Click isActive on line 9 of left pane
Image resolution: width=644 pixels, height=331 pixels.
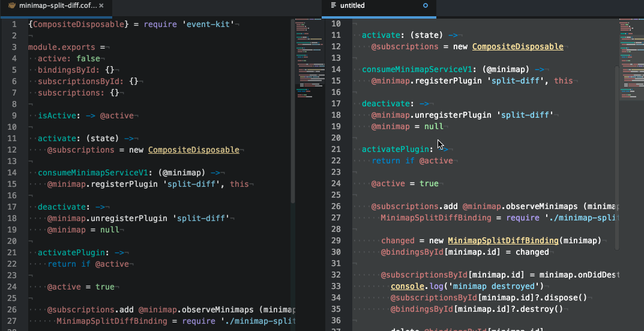coord(58,115)
